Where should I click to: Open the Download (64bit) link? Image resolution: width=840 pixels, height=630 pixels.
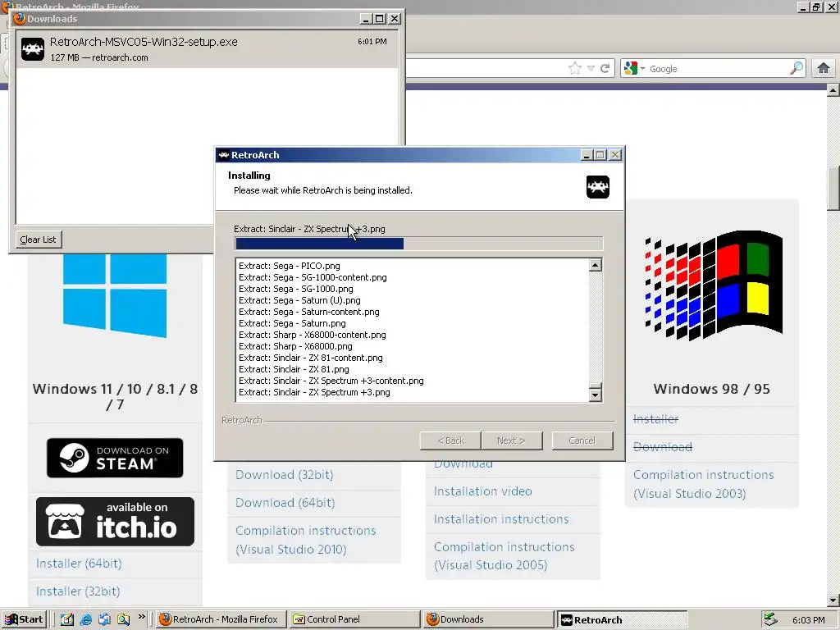(285, 503)
